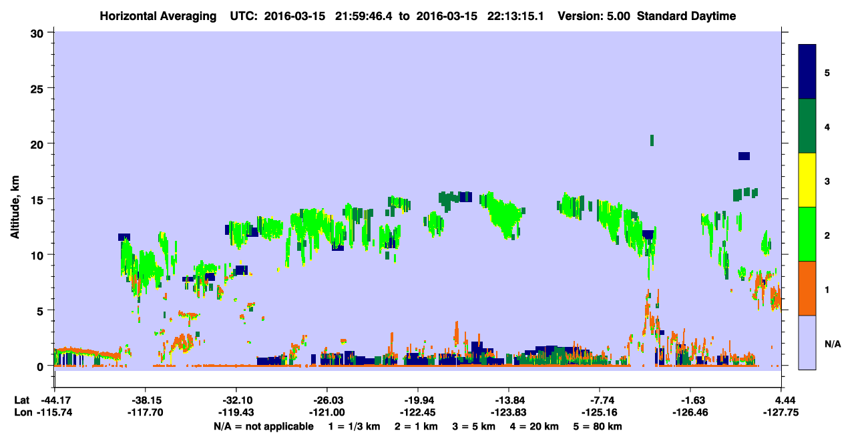Image resolution: width=868 pixels, height=445 pixels.
Task: Click longitude value -119.43
Action: [x=236, y=412]
